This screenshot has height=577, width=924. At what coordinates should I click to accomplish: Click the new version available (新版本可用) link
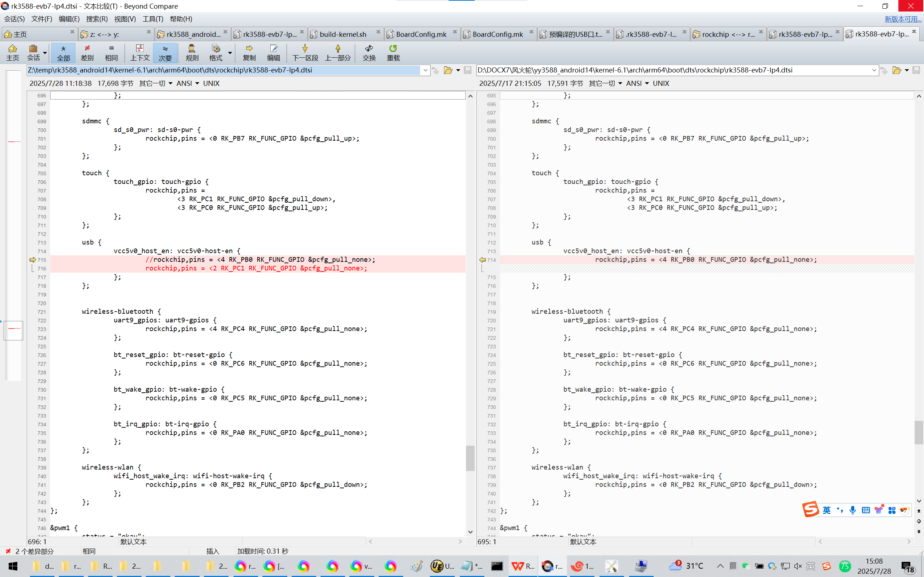click(x=903, y=19)
